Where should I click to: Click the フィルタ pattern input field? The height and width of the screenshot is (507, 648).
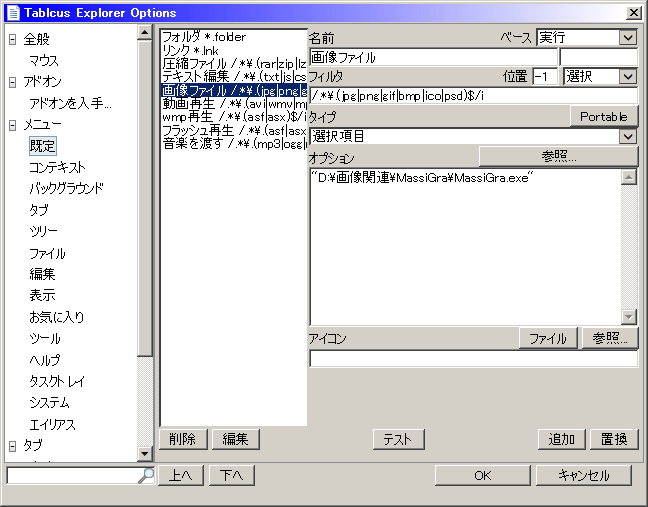(x=473, y=96)
